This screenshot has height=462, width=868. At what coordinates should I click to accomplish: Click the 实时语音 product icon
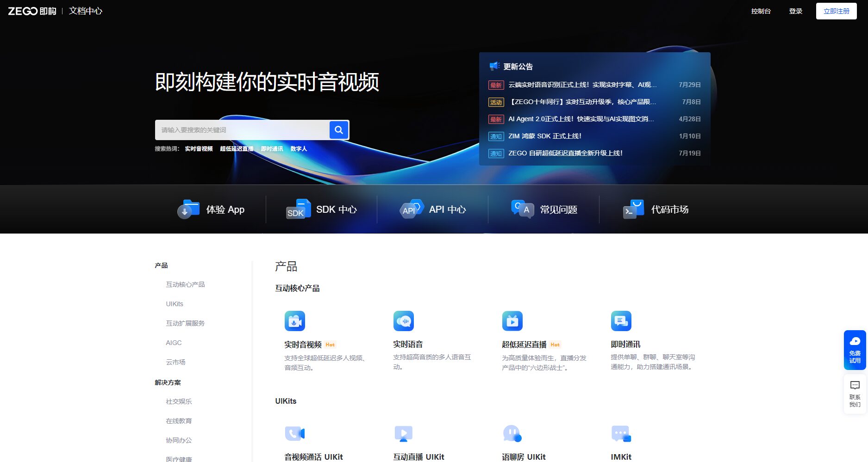click(404, 321)
